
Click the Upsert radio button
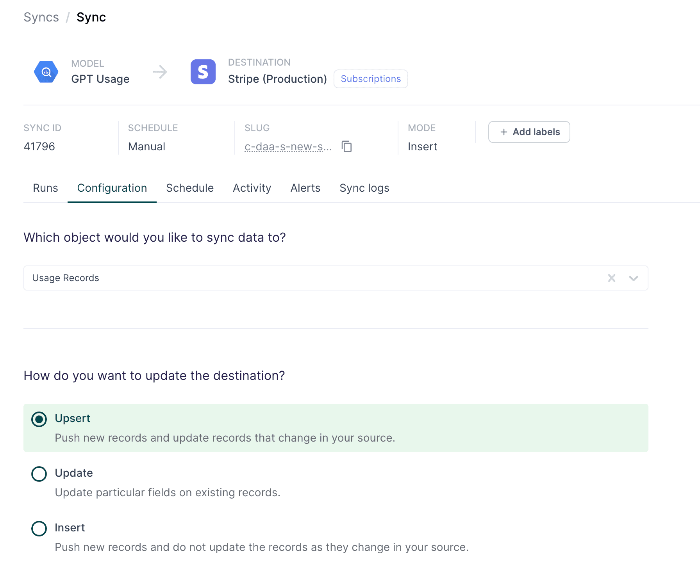[x=39, y=419]
